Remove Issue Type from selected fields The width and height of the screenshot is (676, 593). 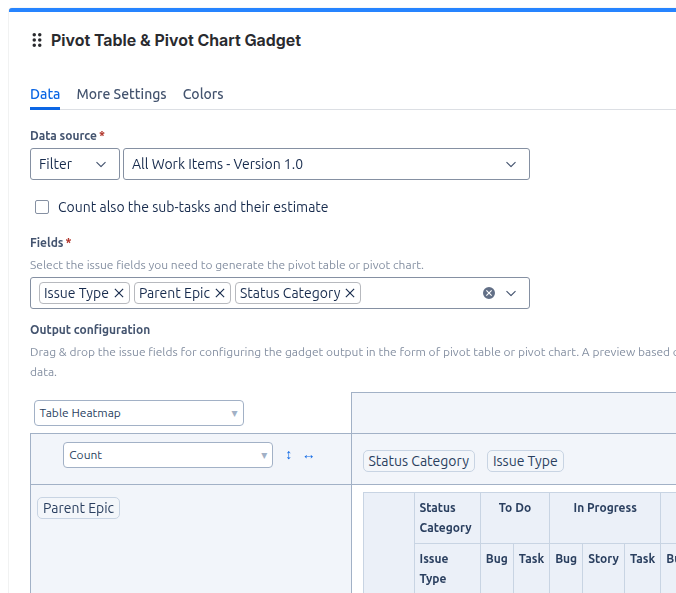coord(119,293)
